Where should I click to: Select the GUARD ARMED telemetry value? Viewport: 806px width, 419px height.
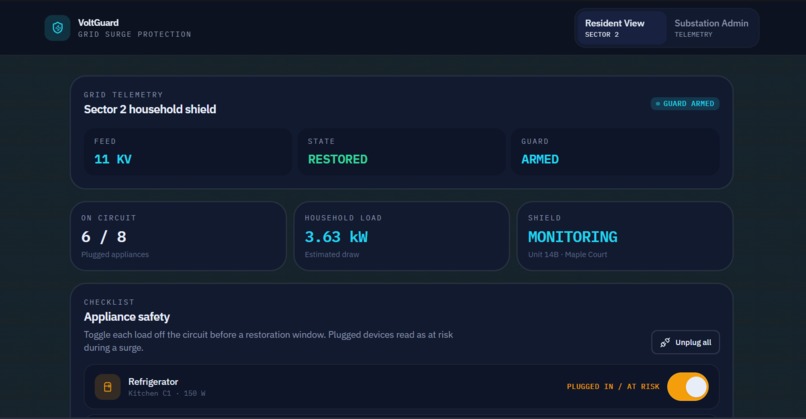pyautogui.click(x=540, y=159)
